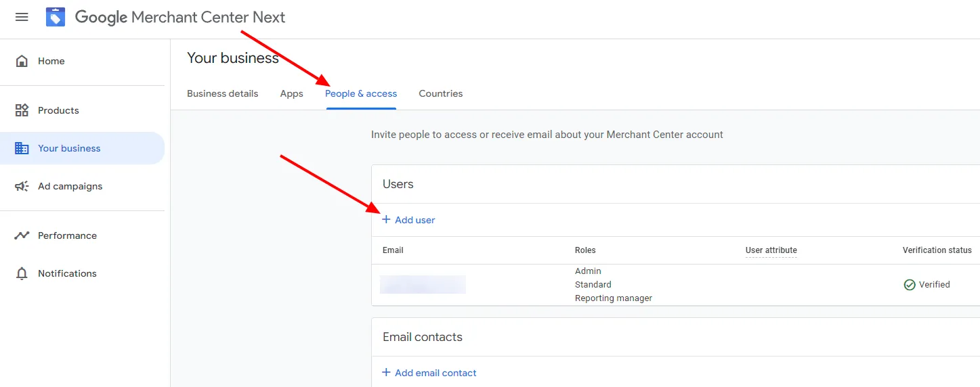Image resolution: width=980 pixels, height=387 pixels.
Task: Click the Products grid icon
Action: click(x=22, y=110)
